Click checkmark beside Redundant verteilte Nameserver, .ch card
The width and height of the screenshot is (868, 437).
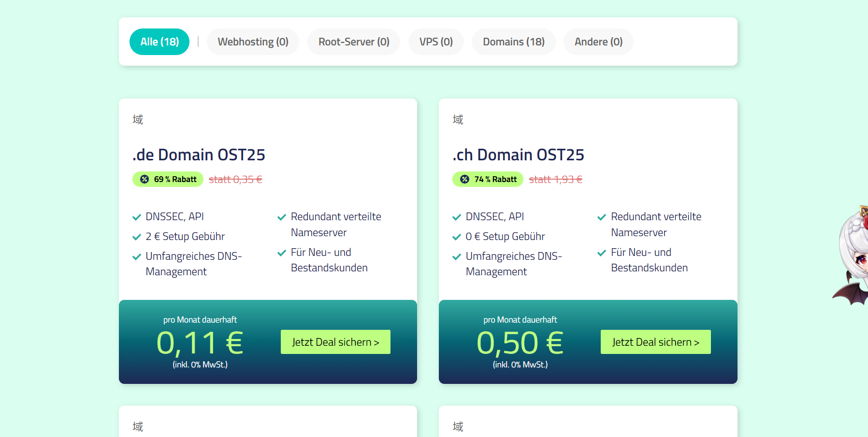point(602,217)
